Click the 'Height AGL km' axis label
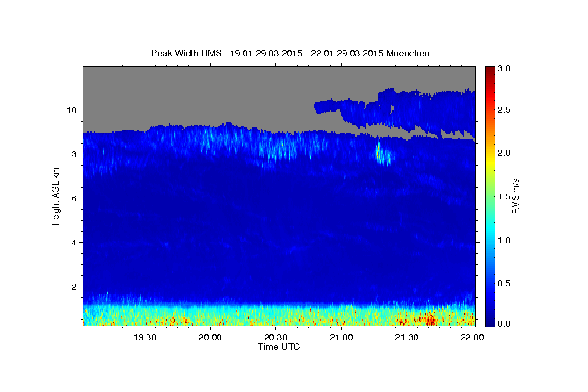The width and height of the screenshot is (588, 392). (x=56, y=196)
